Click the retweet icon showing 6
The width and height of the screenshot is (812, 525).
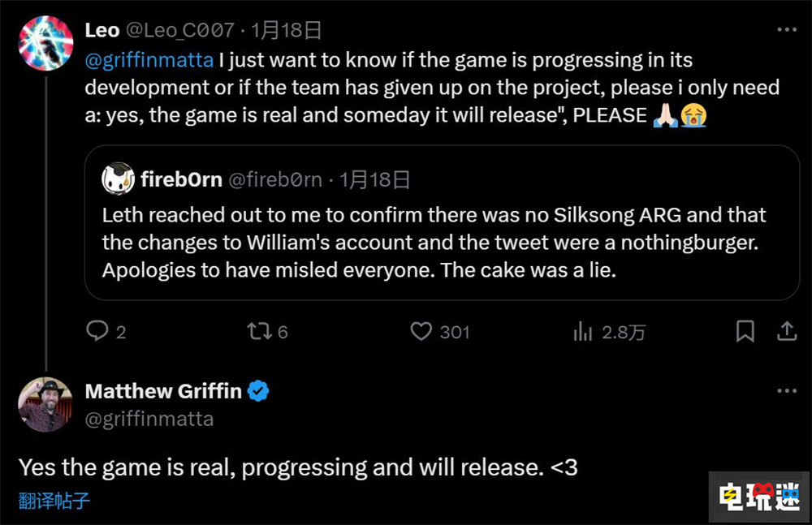click(x=259, y=331)
